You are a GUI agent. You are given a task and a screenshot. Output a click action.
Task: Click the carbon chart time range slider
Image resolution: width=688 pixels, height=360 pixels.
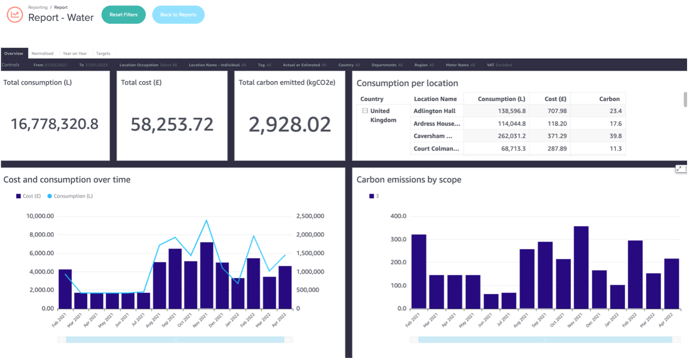(x=545, y=339)
